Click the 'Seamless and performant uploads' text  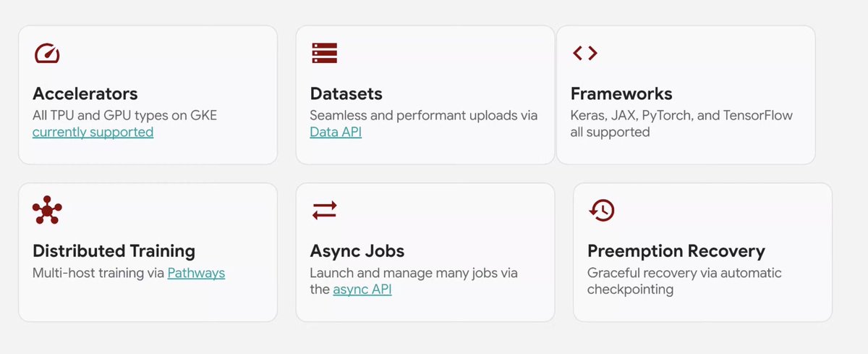[x=423, y=116]
